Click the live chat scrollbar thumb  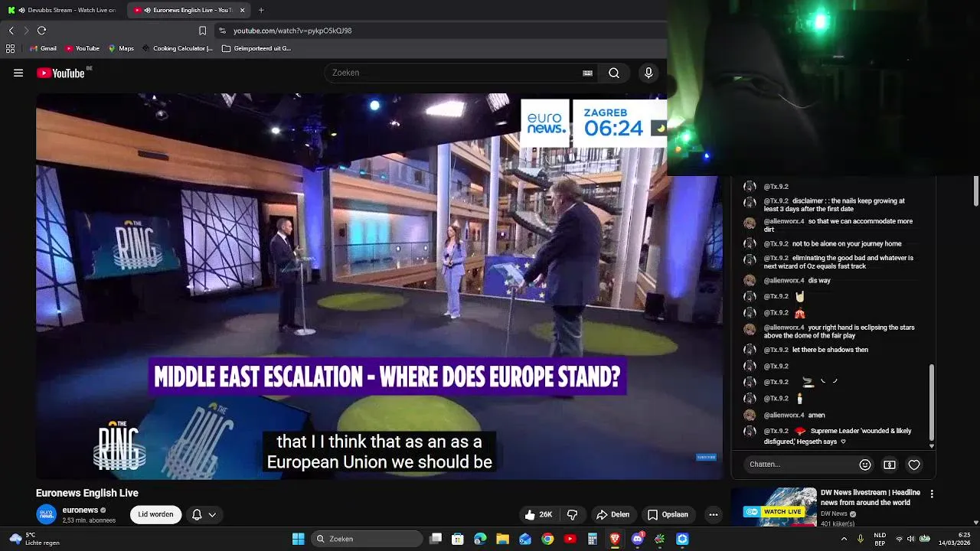(x=932, y=401)
